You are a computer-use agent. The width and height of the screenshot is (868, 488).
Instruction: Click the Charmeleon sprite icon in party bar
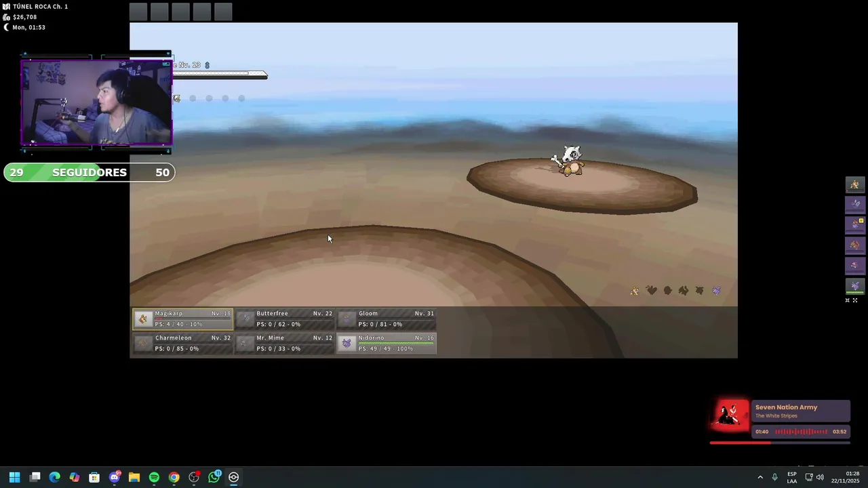point(143,344)
